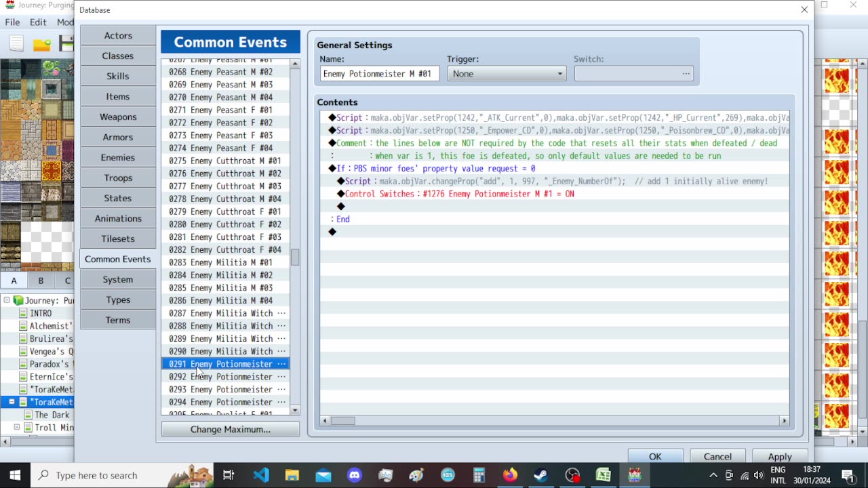Open Steam from the taskbar
868x488 pixels.
pos(540,475)
